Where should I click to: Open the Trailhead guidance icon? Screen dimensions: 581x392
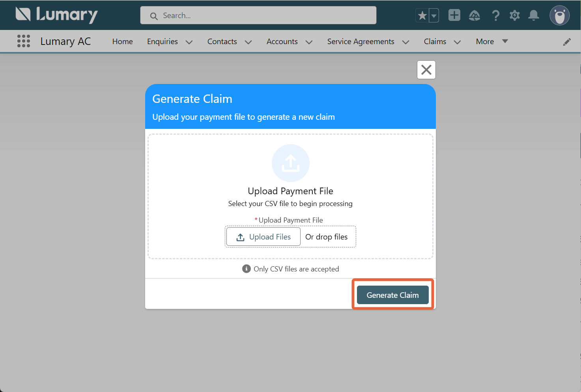tap(475, 16)
